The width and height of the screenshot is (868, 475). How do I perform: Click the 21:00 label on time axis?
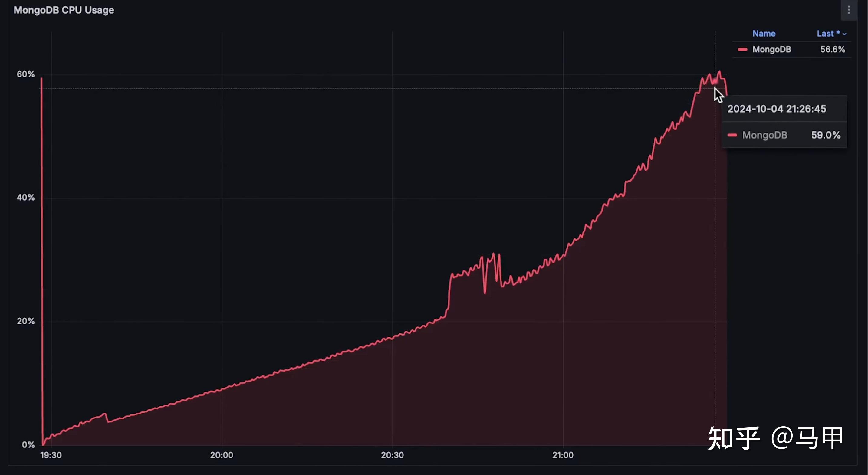(x=563, y=455)
